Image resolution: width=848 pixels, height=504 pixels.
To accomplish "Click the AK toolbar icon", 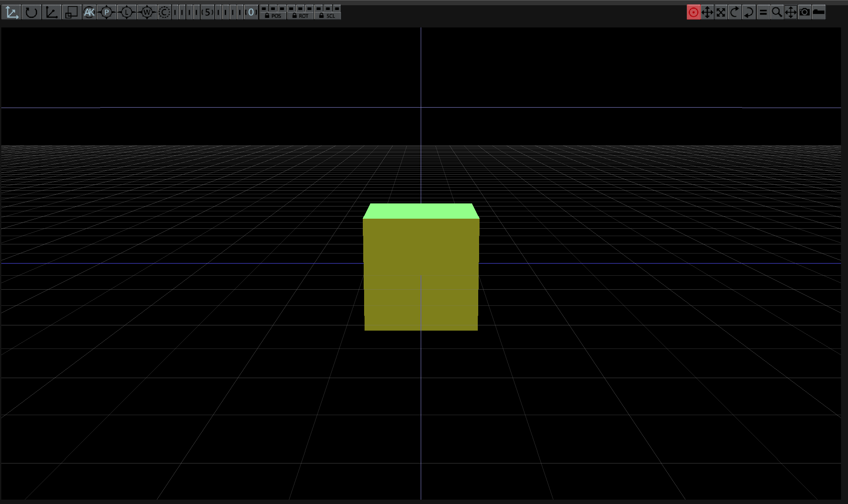I will (x=89, y=12).
